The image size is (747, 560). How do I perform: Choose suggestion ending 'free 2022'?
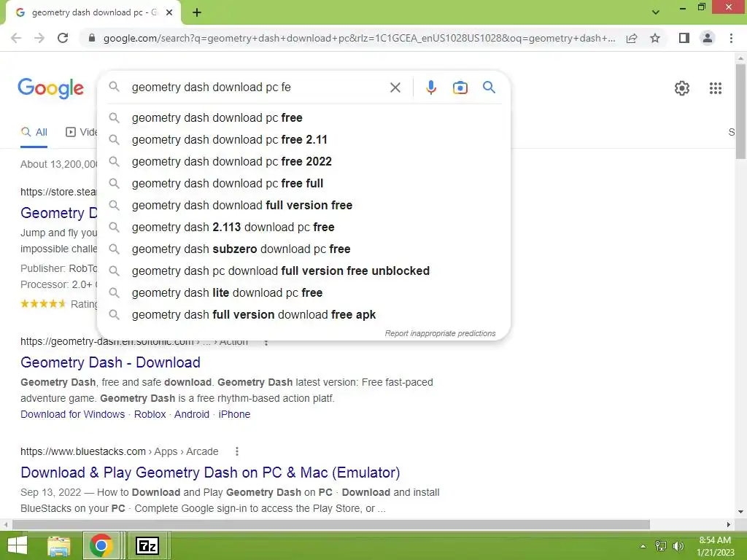click(303, 161)
